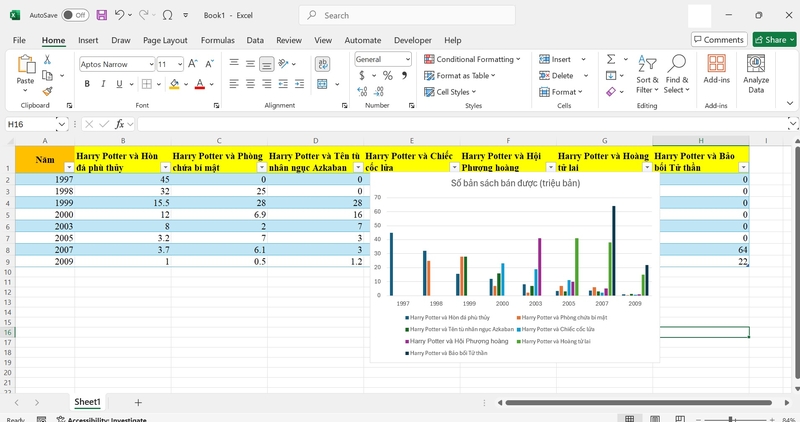Image resolution: width=800 pixels, height=422 pixels.
Task: Toggle Top Align vertical alignment
Action: pyautogui.click(x=234, y=63)
